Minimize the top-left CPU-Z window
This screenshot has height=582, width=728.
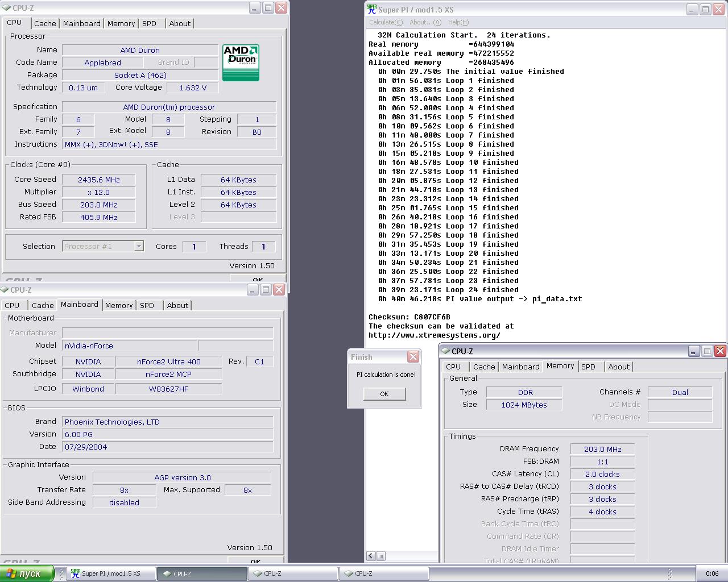(255, 8)
